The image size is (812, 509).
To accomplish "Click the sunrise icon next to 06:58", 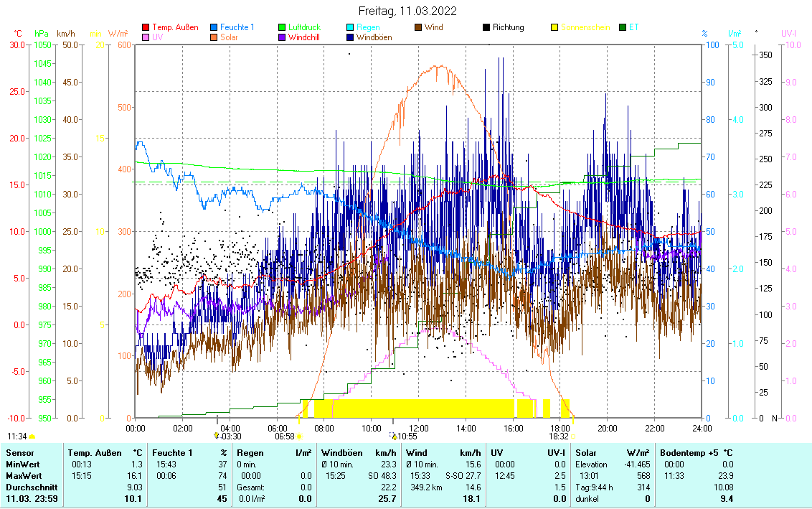I will [299, 436].
